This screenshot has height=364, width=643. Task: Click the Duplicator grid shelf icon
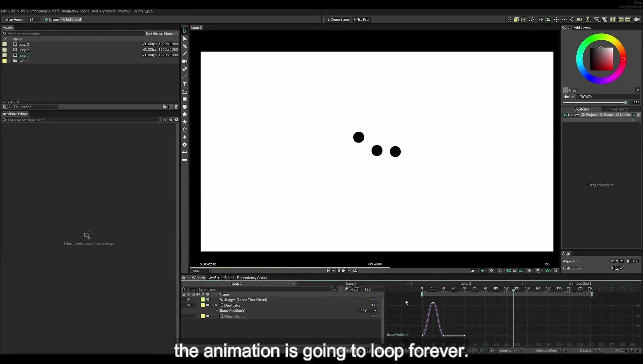pyautogui.click(x=509, y=19)
